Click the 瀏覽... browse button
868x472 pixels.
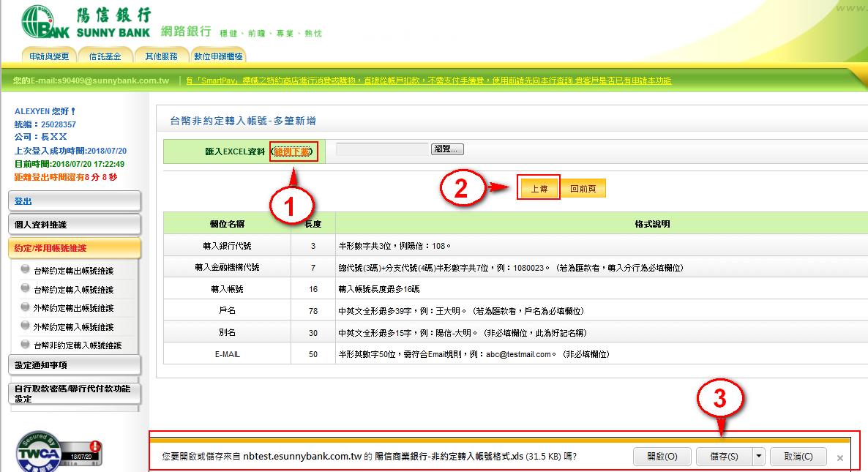tap(447, 149)
